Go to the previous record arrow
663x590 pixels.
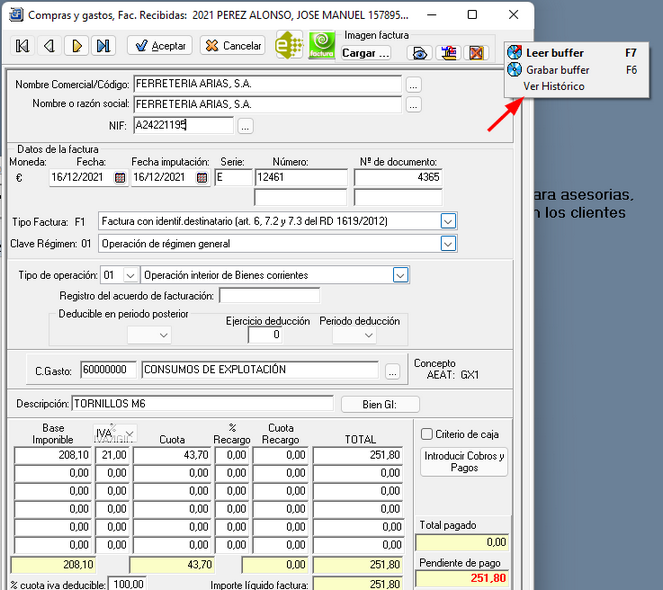click(x=49, y=46)
